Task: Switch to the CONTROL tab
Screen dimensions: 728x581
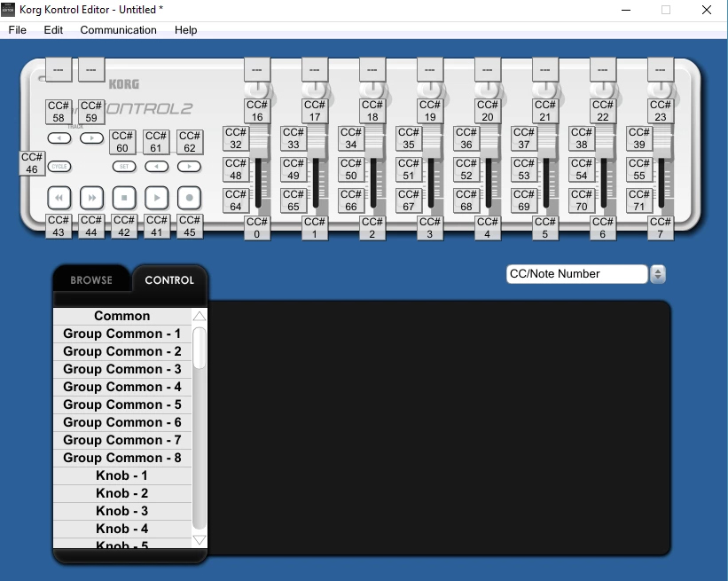Action: [169, 280]
